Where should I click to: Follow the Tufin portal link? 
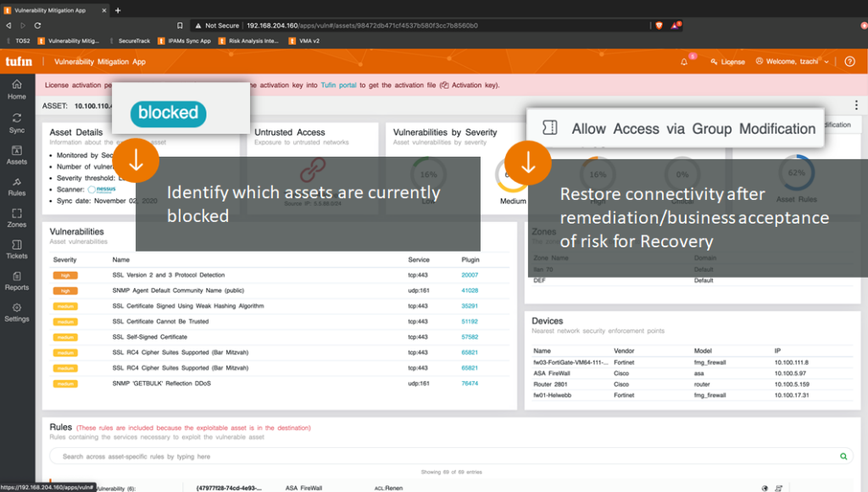pyautogui.click(x=338, y=86)
